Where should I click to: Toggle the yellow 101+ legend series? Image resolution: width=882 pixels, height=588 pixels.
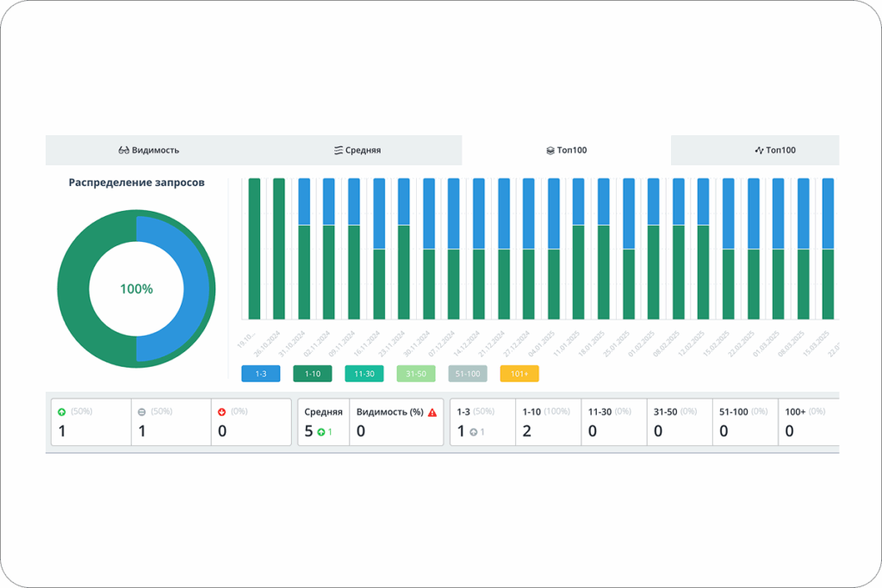coord(519,374)
